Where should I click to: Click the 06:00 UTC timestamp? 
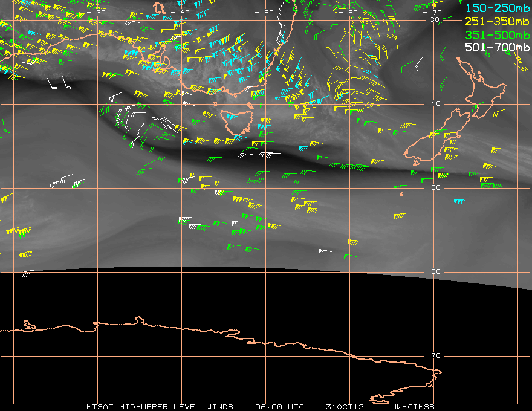[x=279, y=407]
